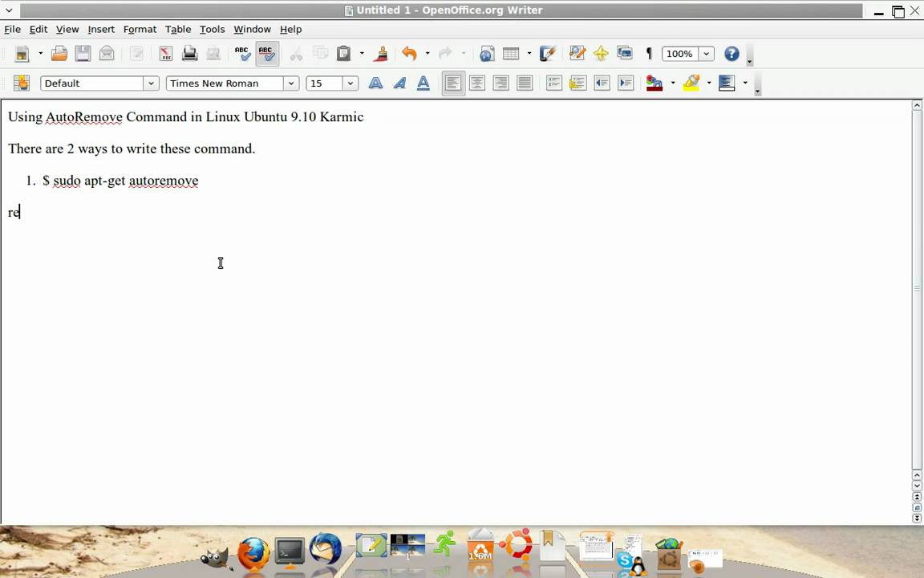Image resolution: width=924 pixels, height=578 pixels.
Task: Open the Table menu
Action: [x=178, y=29]
